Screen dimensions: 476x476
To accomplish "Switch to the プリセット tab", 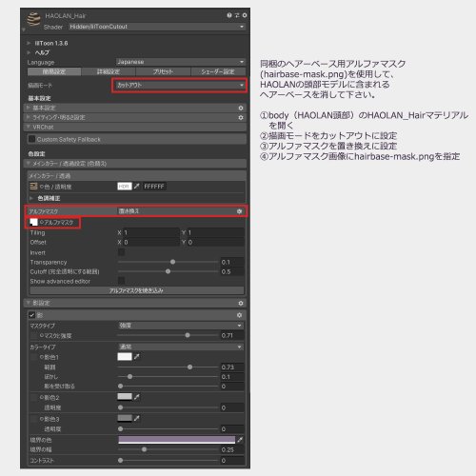I will [x=163, y=71].
